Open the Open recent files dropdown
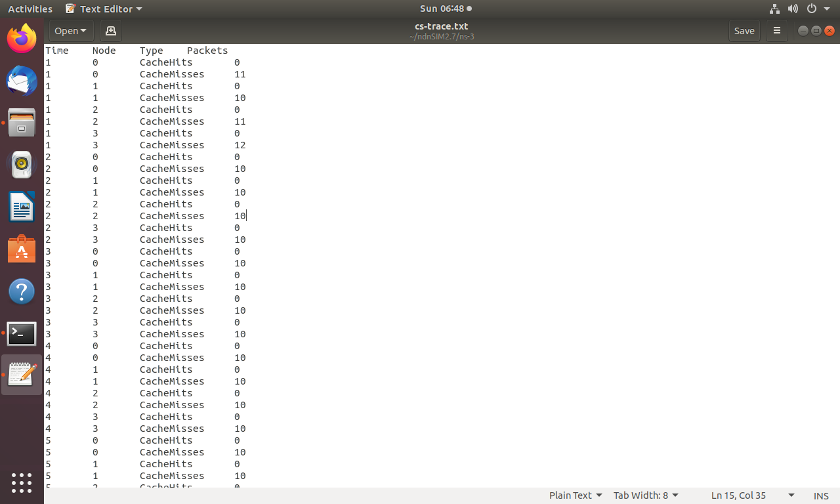This screenshot has height=504, width=840. pyautogui.click(x=70, y=30)
